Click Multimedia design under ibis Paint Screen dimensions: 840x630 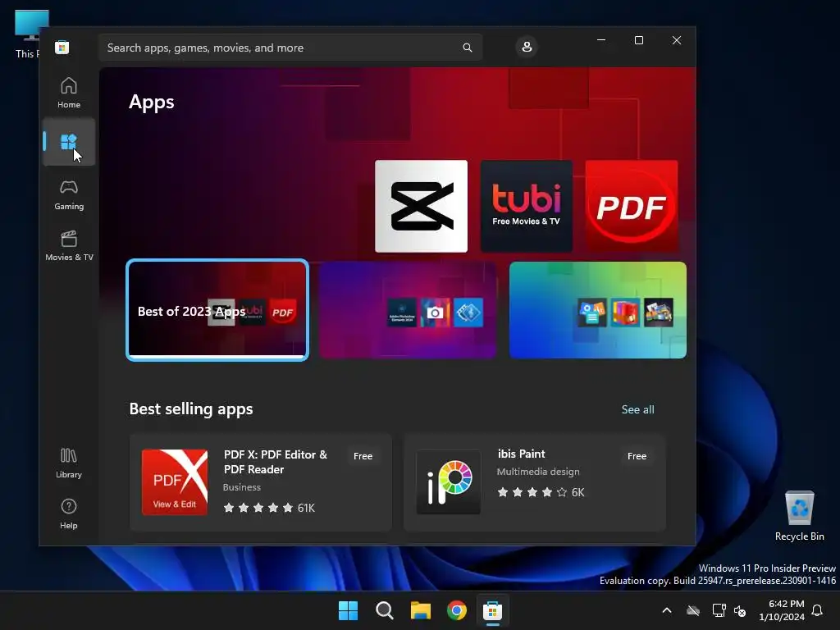(x=538, y=472)
